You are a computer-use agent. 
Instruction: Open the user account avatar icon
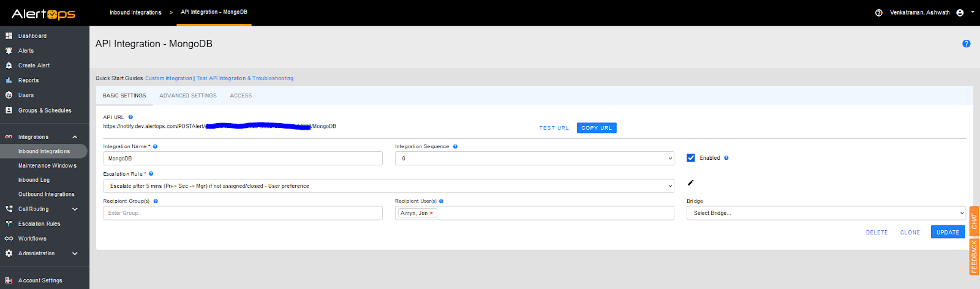(x=960, y=12)
